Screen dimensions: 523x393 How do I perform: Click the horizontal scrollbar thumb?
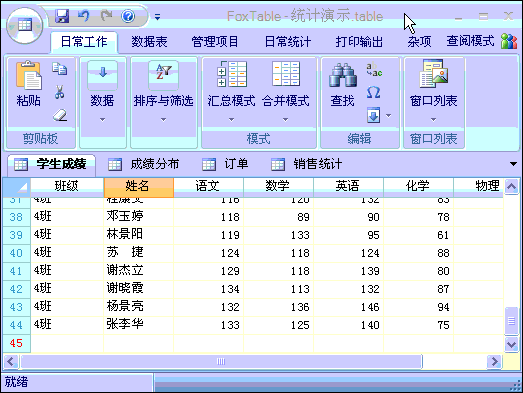coord(221,362)
